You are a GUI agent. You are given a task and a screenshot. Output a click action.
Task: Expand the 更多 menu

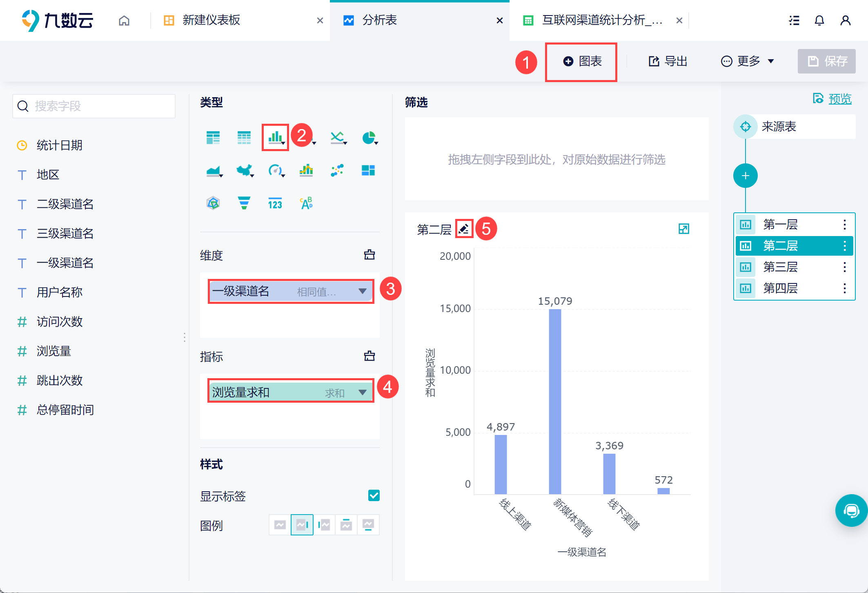coord(747,61)
